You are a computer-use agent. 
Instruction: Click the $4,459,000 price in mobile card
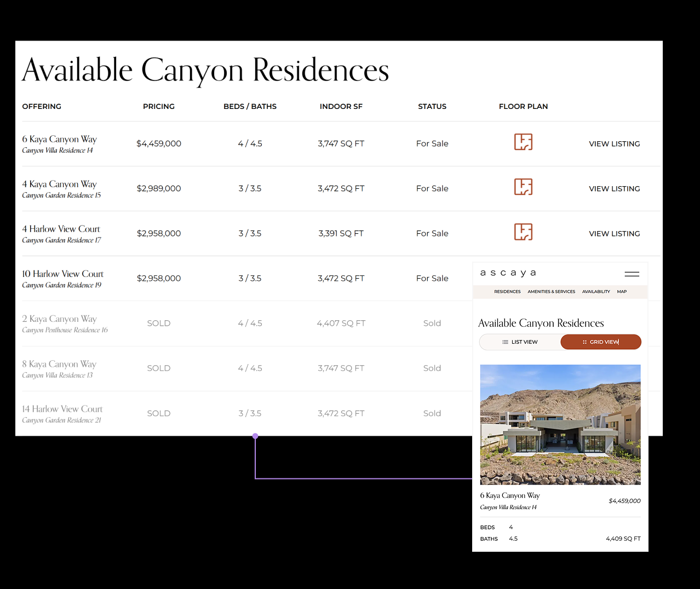coord(624,501)
